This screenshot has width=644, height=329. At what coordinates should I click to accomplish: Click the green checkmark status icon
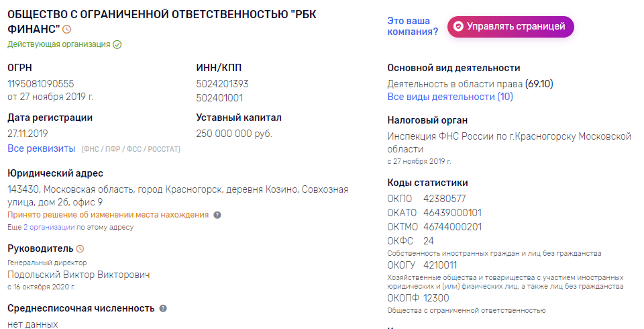pos(117,44)
